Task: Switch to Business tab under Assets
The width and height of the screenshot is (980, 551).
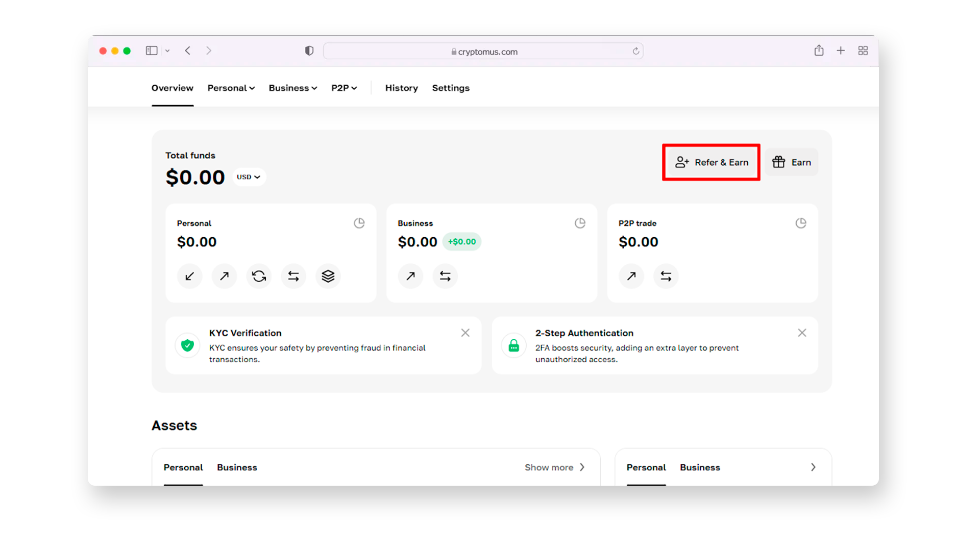Action: 237,467
